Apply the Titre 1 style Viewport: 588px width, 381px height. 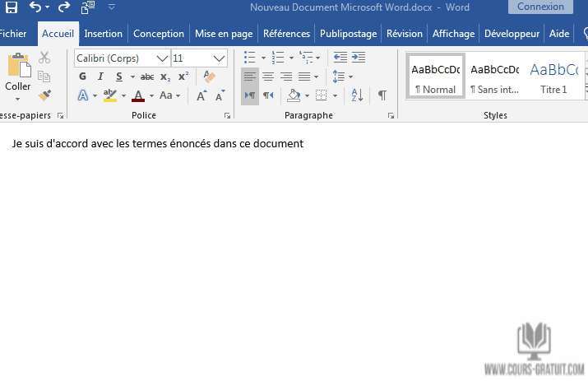[x=553, y=77]
